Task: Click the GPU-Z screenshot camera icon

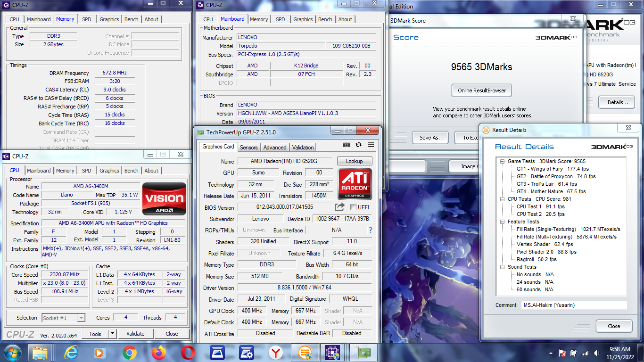Action: [347, 145]
